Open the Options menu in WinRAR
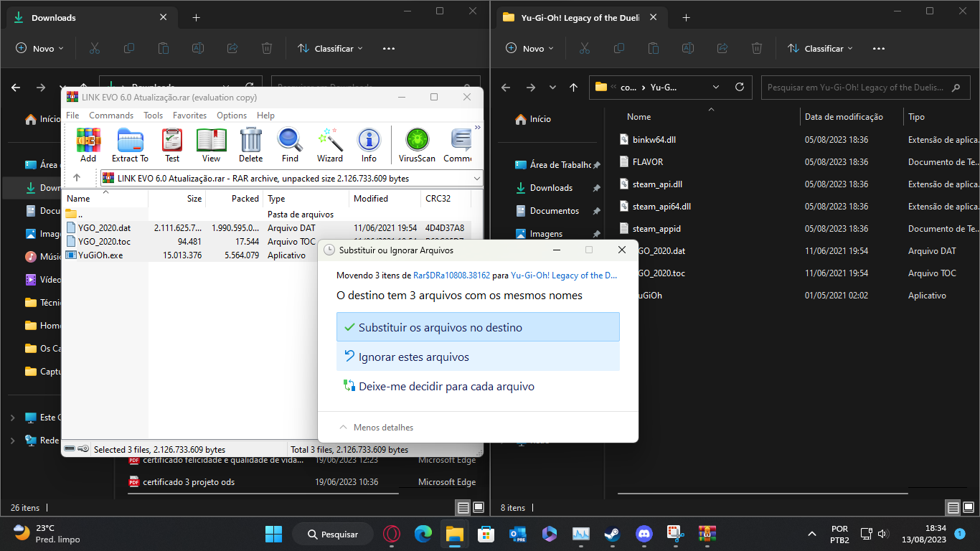The height and width of the screenshot is (551, 980). (232, 116)
